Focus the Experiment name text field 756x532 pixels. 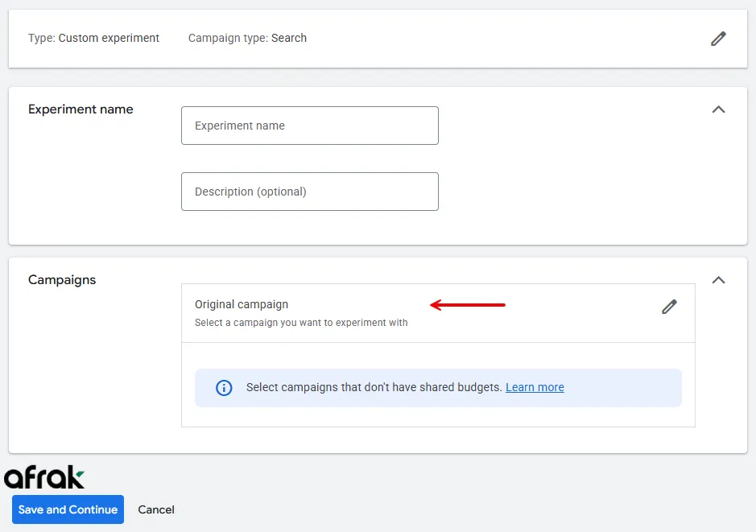click(309, 126)
